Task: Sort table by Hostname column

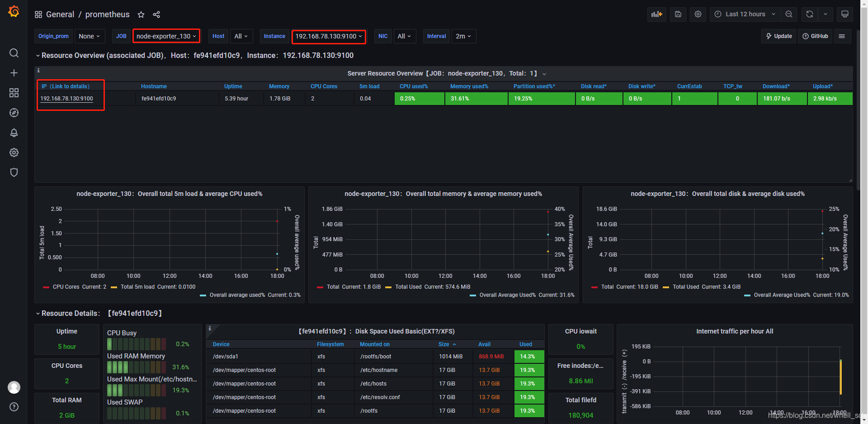Action: pos(154,86)
